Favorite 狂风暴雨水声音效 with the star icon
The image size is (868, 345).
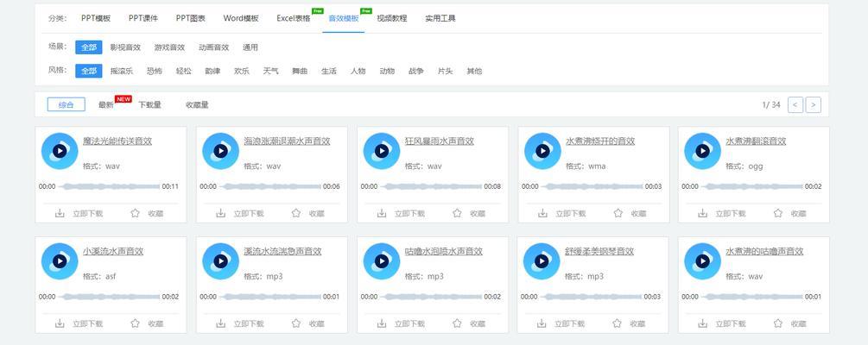click(457, 213)
